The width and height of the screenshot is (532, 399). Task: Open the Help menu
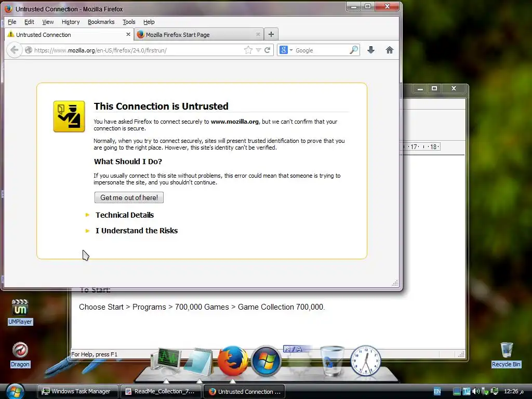tap(149, 22)
